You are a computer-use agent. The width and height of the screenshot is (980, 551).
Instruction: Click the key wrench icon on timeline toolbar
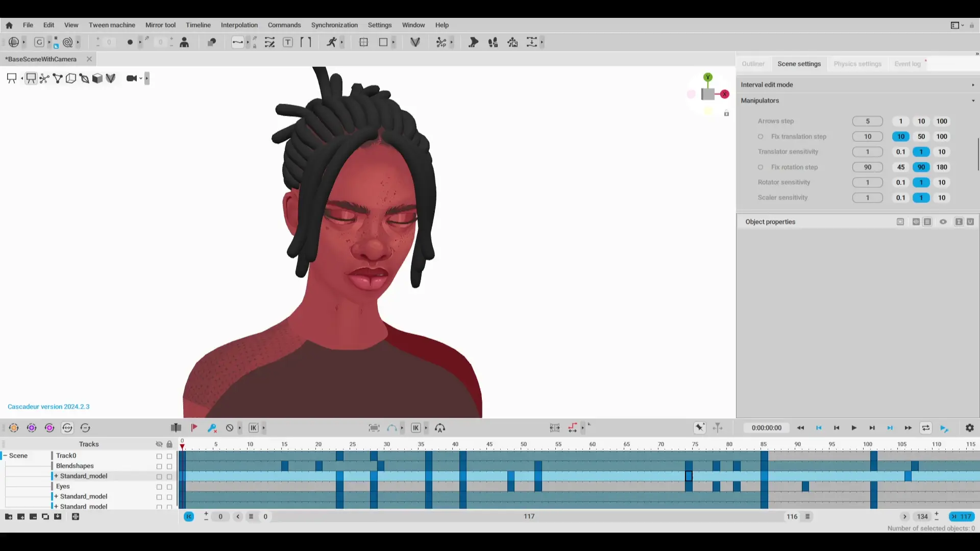click(x=212, y=428)
